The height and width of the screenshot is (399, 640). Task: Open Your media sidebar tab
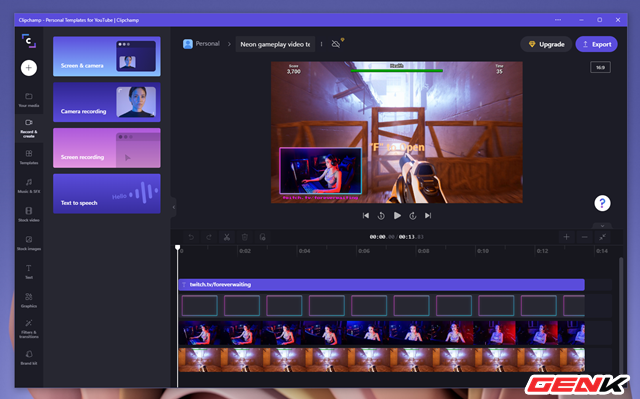tap(29, 100)
